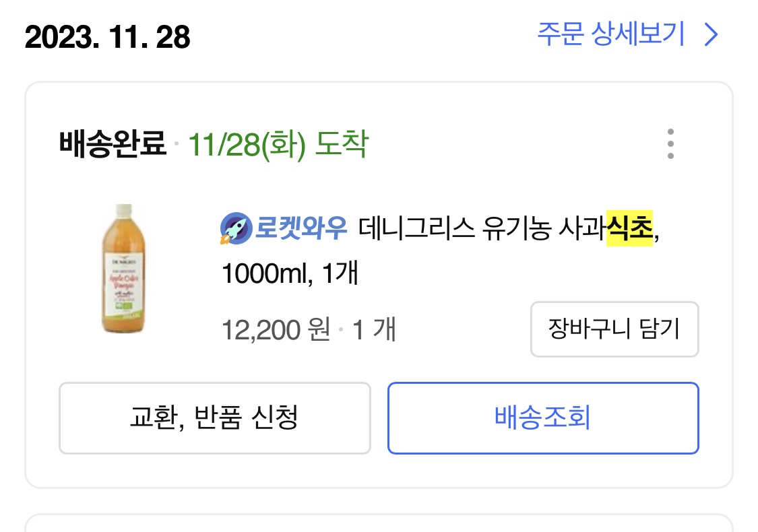
Task: Select the 배송완료 delivery status label
Action: pos(113,143)
